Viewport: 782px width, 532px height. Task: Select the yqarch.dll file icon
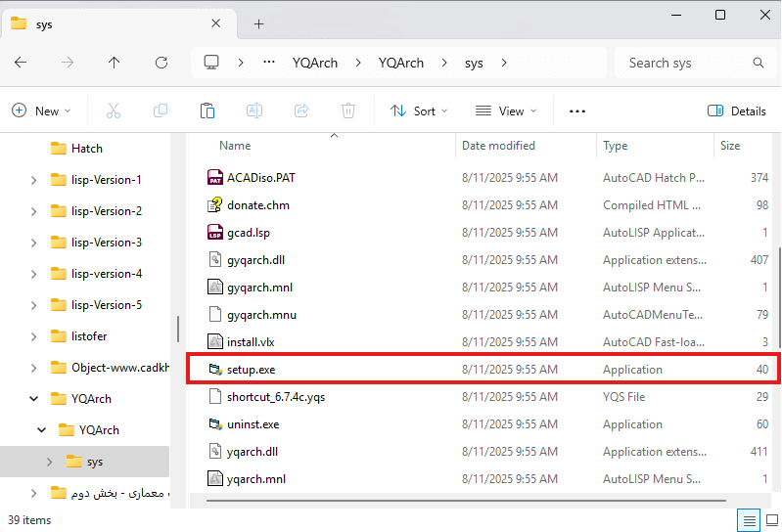coord(215,451)
